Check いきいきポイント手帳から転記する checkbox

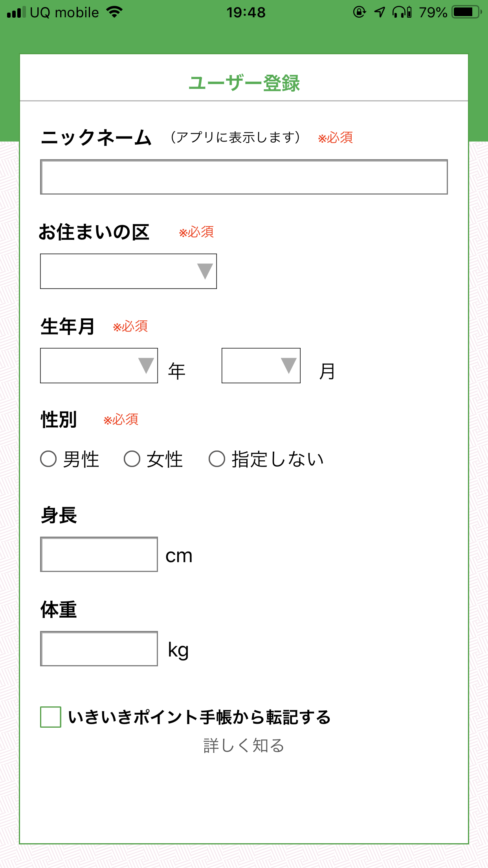click(51, 717)
